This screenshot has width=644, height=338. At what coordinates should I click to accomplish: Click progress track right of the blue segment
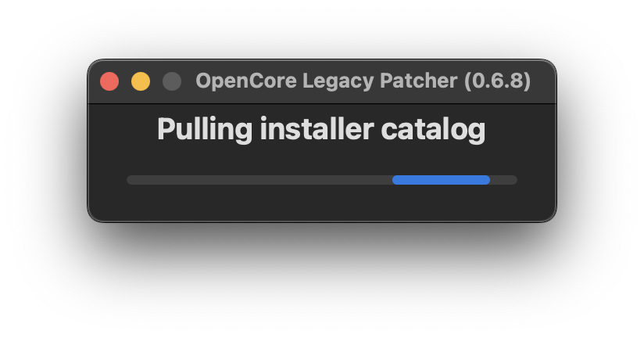504,180
